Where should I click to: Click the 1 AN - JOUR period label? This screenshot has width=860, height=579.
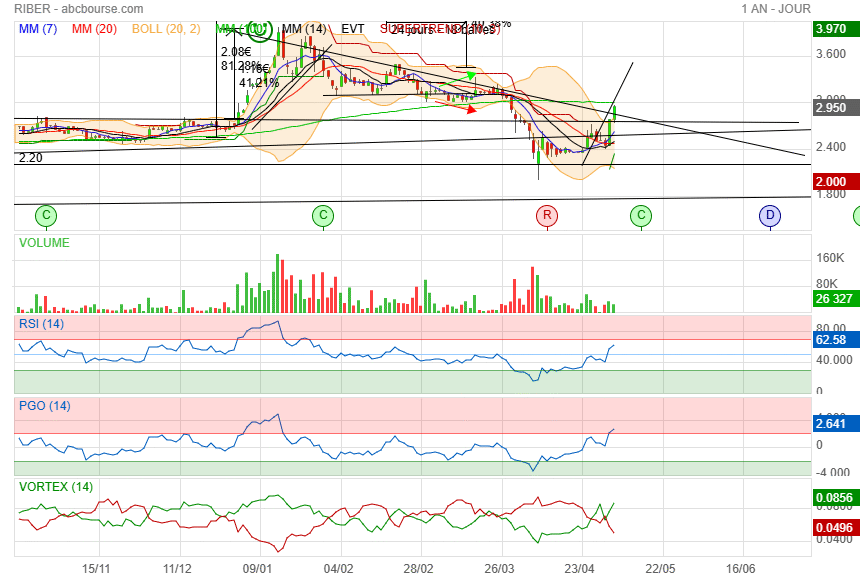[x=776, y=8]
